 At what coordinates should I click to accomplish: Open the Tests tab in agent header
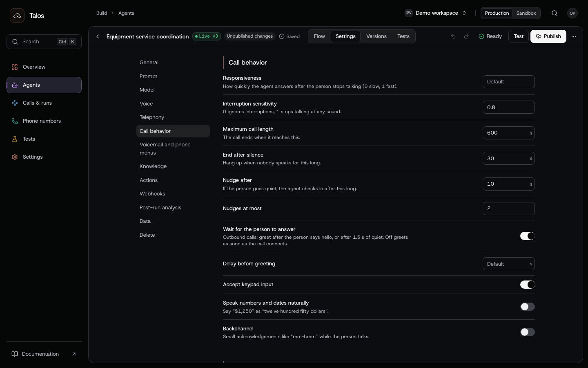coord(403,36)
